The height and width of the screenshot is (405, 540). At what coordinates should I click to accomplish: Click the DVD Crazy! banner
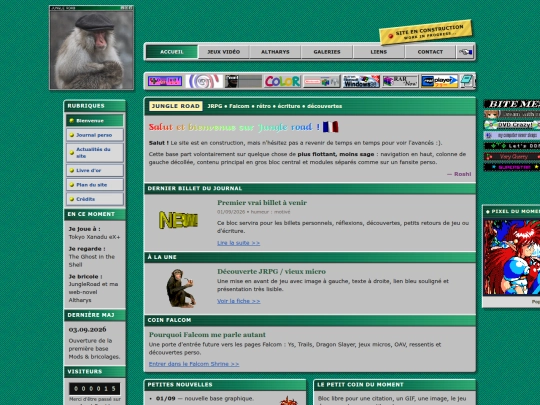click(512, 125)
